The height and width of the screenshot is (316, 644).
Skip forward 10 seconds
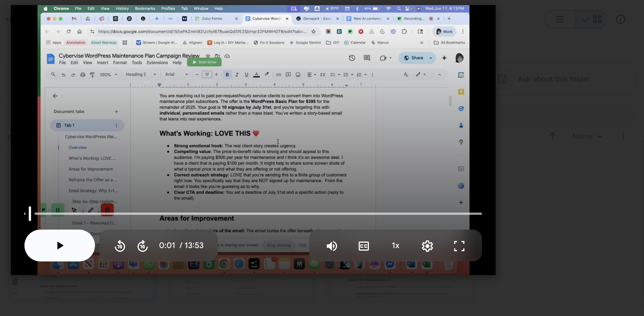pos(143,246)
